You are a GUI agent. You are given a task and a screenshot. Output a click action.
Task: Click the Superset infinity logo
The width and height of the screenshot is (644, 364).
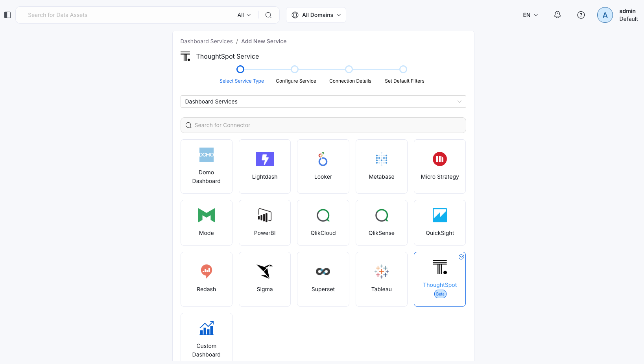[x=323, y=272]
